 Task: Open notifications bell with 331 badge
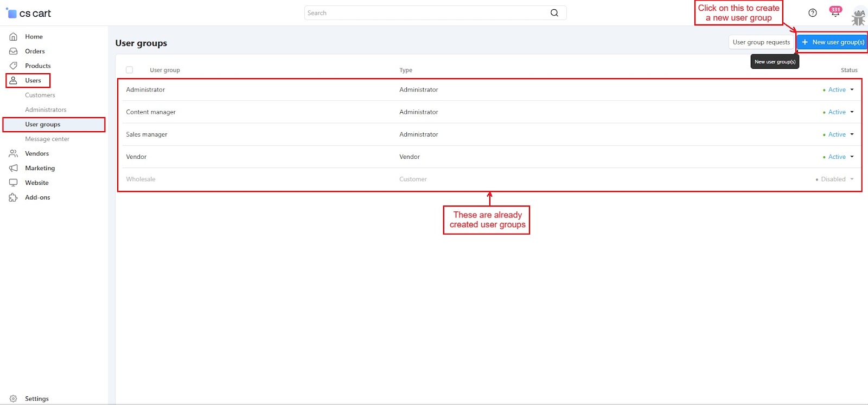tap(835, 13)
